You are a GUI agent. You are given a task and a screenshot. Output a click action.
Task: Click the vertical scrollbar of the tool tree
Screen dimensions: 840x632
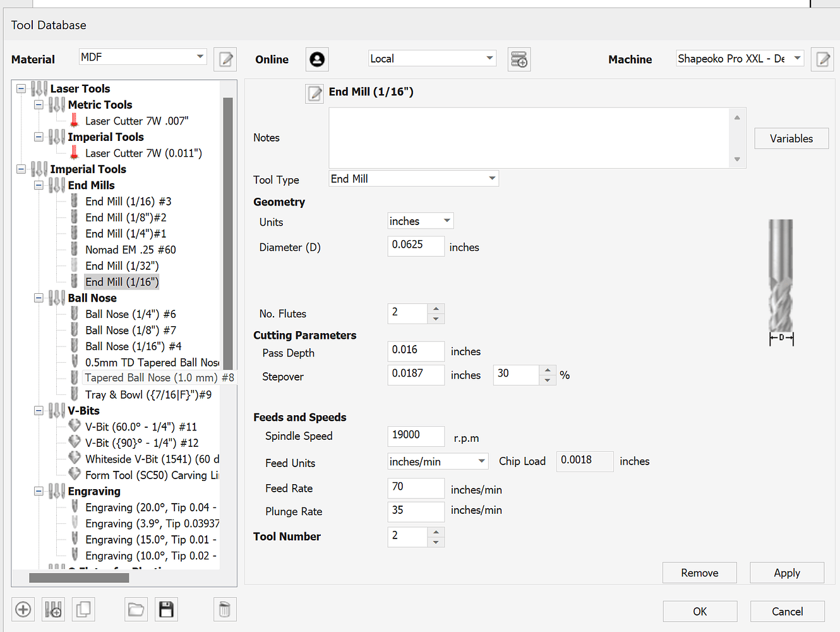pos(228,234)
